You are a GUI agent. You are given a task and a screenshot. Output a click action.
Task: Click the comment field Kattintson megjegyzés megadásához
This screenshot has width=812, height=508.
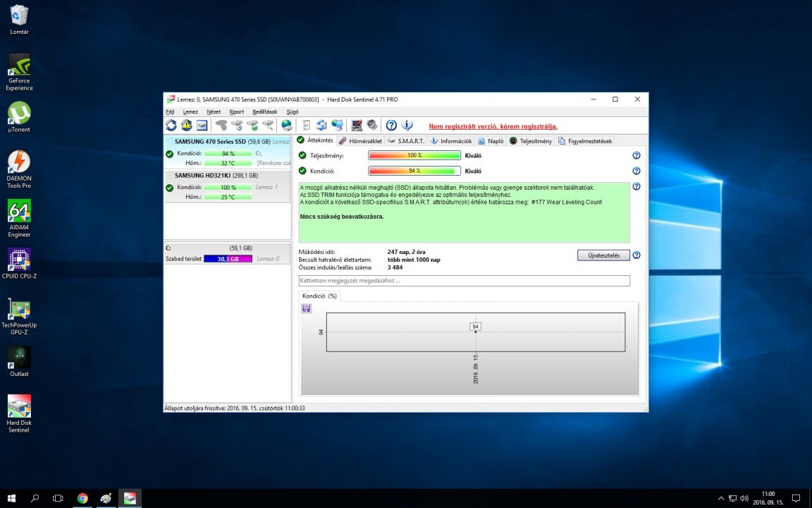464,280
